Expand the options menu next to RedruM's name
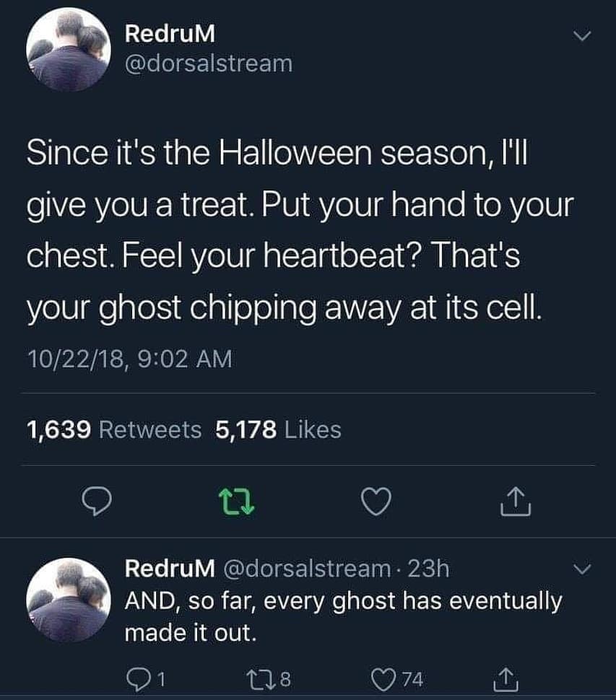Image resolution: width=616 pixels, height=700 pixels. click(581, 35)
